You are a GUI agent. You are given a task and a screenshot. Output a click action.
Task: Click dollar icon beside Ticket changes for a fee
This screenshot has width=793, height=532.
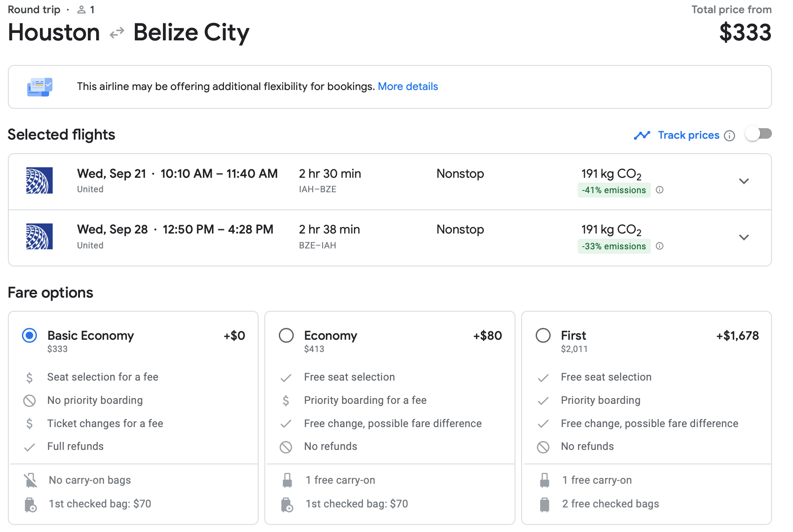tap(29, 424)
